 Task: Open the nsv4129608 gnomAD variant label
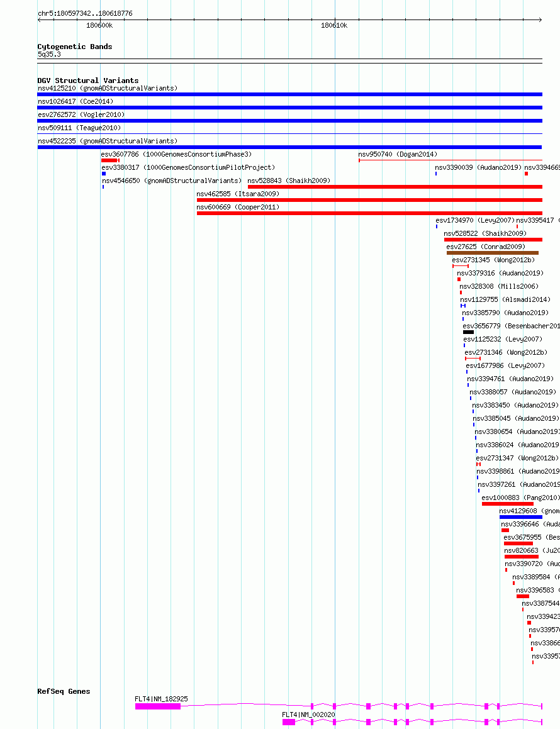[529, 511]
